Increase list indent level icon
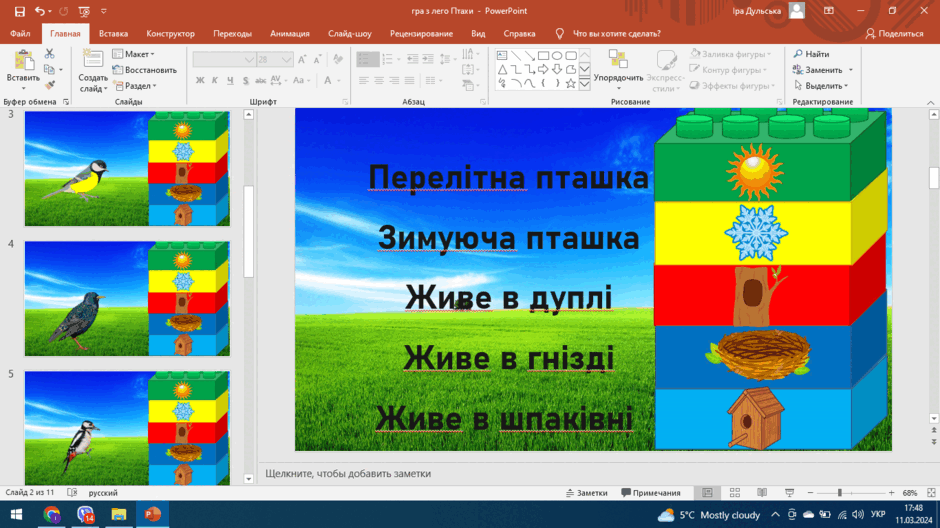 coord(427,59)
